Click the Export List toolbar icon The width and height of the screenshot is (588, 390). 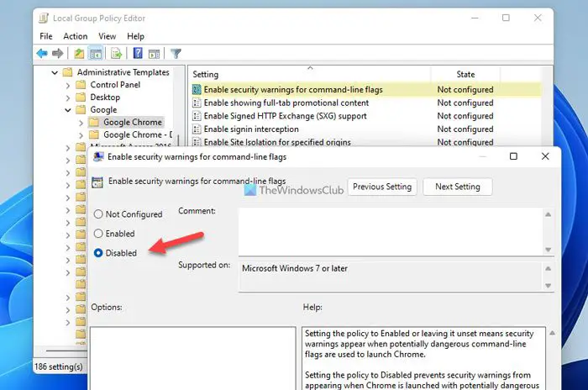[x=116, y=54]
